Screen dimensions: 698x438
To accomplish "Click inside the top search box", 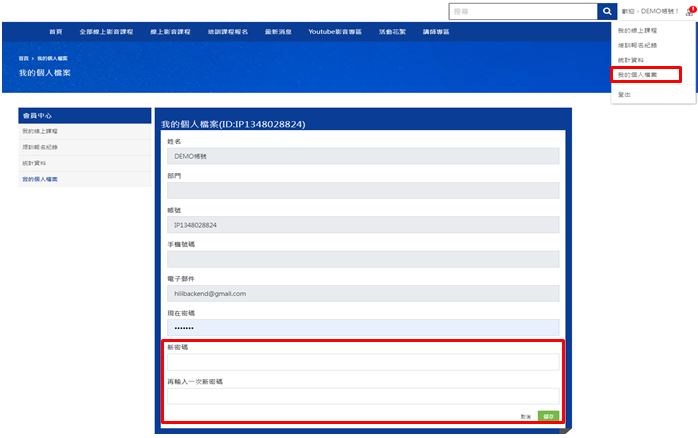I will tap(522, 11).
